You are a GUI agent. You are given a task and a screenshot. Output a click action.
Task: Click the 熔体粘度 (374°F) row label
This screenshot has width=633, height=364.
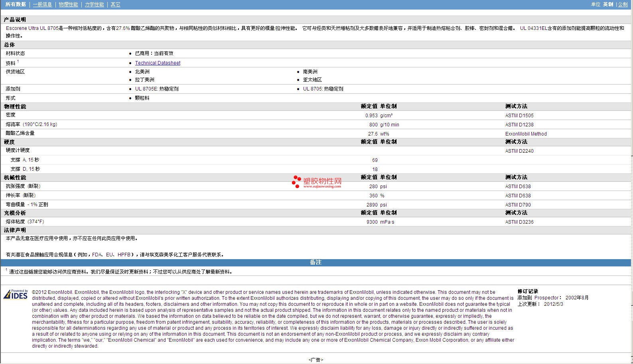tap(25, 222)
